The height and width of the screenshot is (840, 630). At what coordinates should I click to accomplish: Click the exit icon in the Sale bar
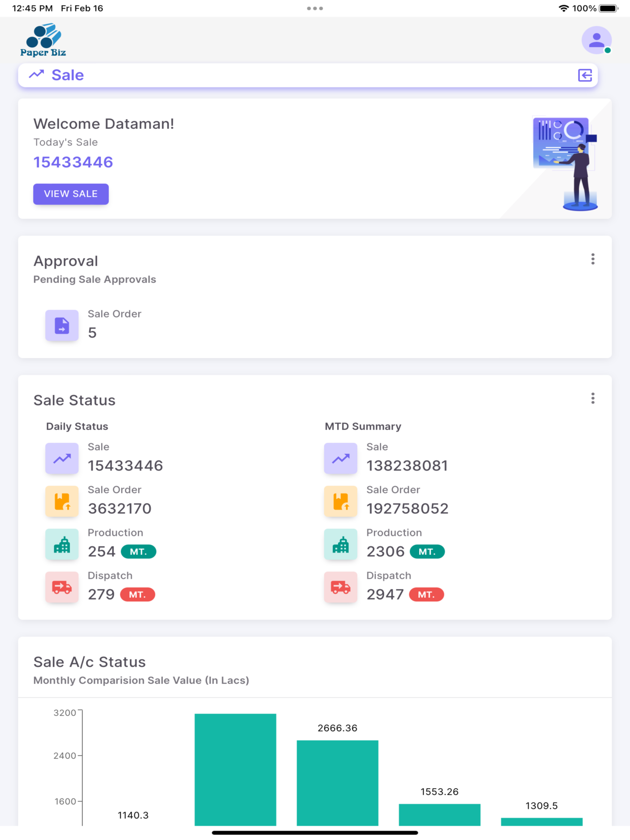(585, 75)
